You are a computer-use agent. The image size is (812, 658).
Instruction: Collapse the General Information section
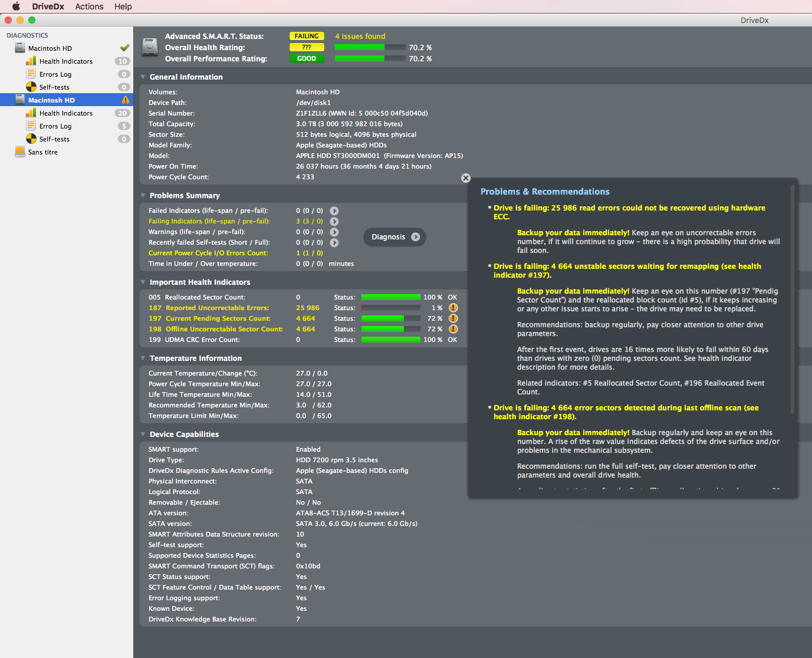tap(143, 77)
